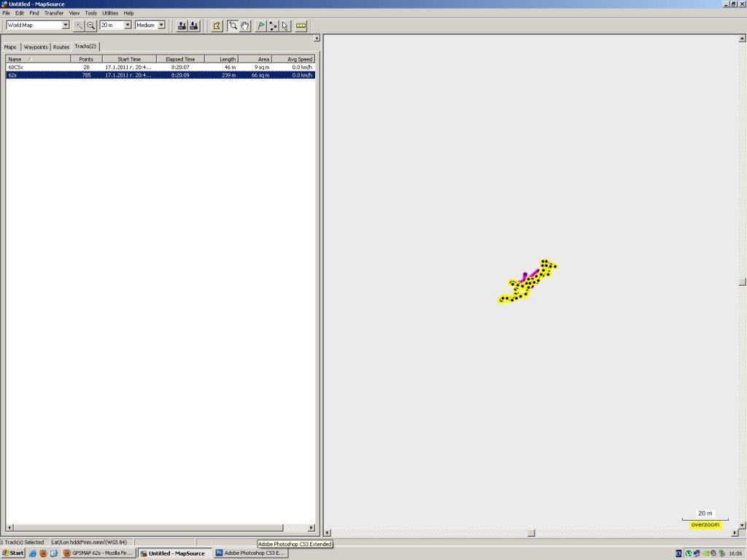Screen dimensions: 747x560
Task: Switch to the Waypoints tab
Action: [36, 47]
